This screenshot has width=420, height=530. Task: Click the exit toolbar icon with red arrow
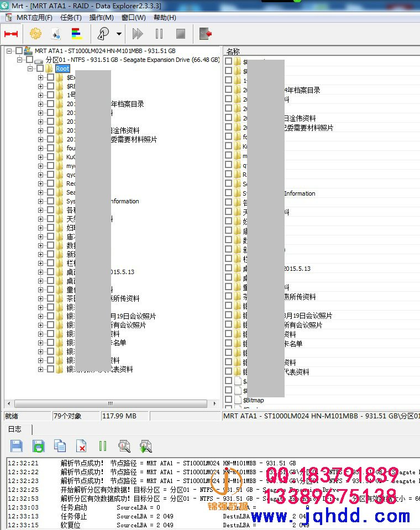205,34
